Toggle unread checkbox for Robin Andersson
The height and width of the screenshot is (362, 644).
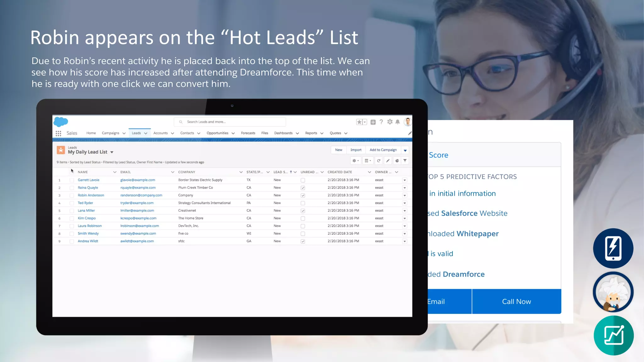tap(303, 195)
